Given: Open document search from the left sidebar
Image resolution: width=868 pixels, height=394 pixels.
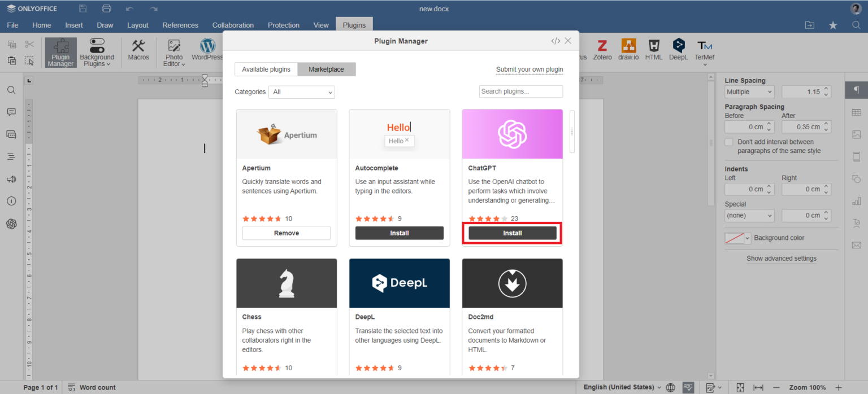Looking at the screenshot, I should (x=11, y=90).
